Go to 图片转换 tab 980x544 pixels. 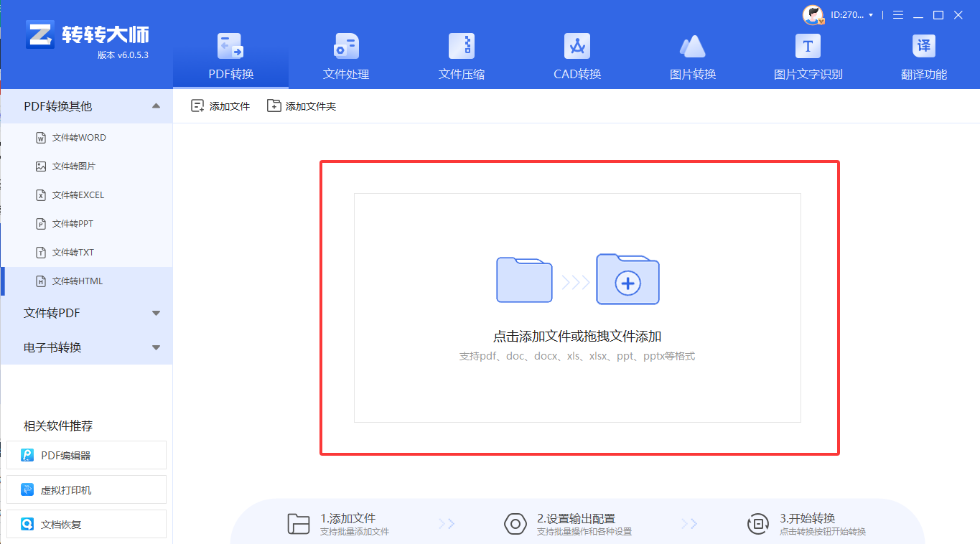pos(693,57)
